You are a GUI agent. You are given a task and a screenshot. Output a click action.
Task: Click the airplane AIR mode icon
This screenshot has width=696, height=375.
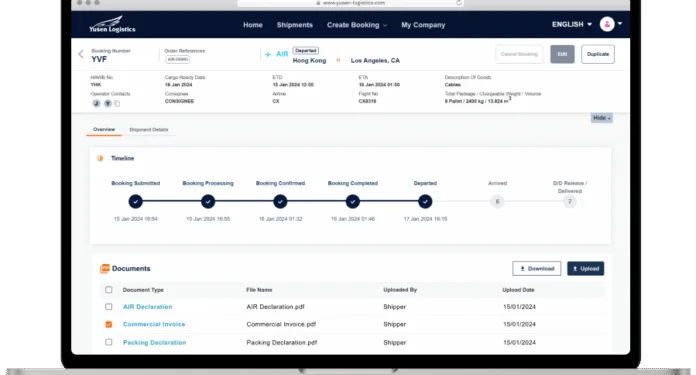click(x=268, y=54)
